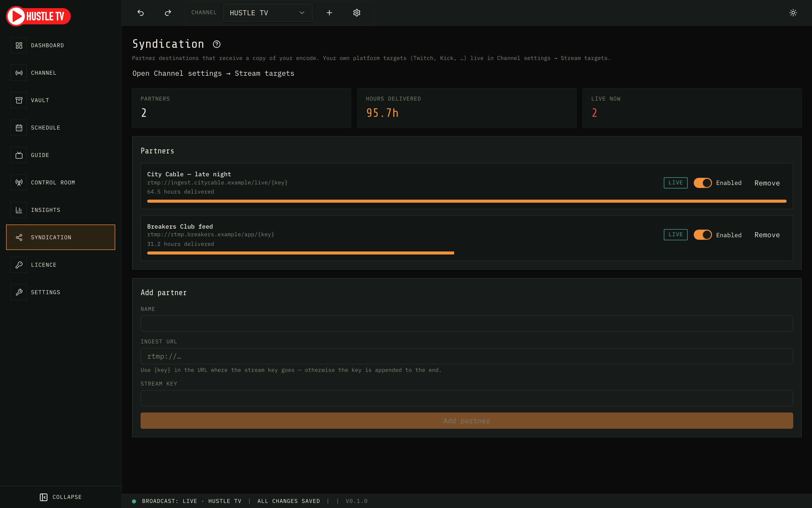Click the Collapse sidebar label

(67, 497)
